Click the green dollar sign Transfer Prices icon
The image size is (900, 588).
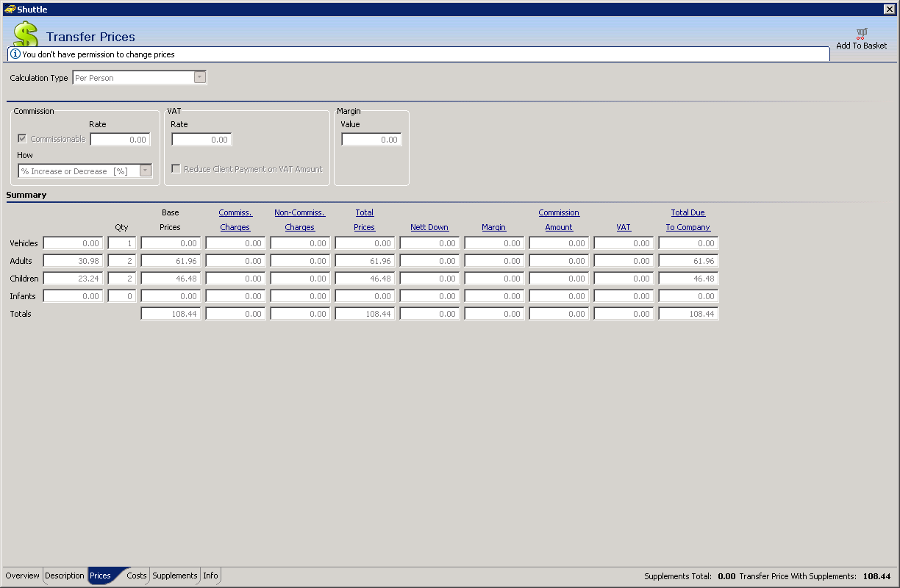[x=26, y=35]
